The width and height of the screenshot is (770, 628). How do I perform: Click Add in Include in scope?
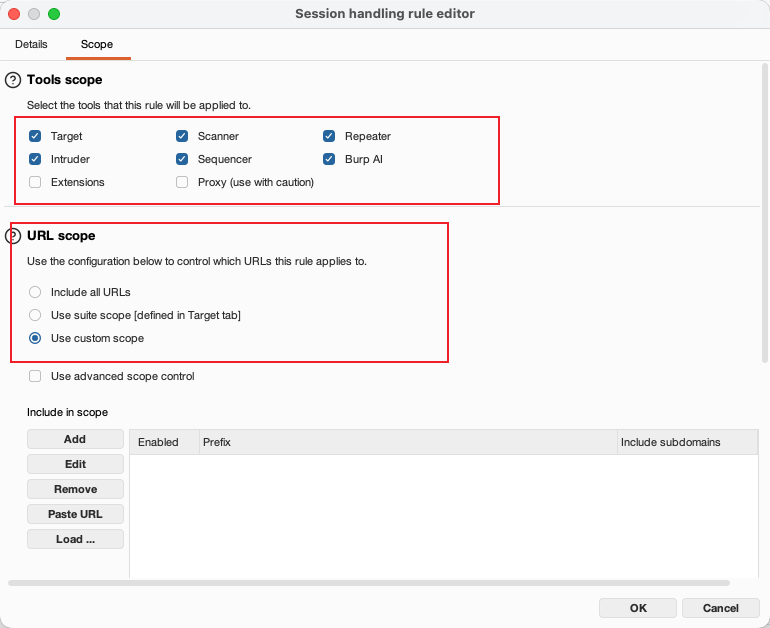(75, 439)
